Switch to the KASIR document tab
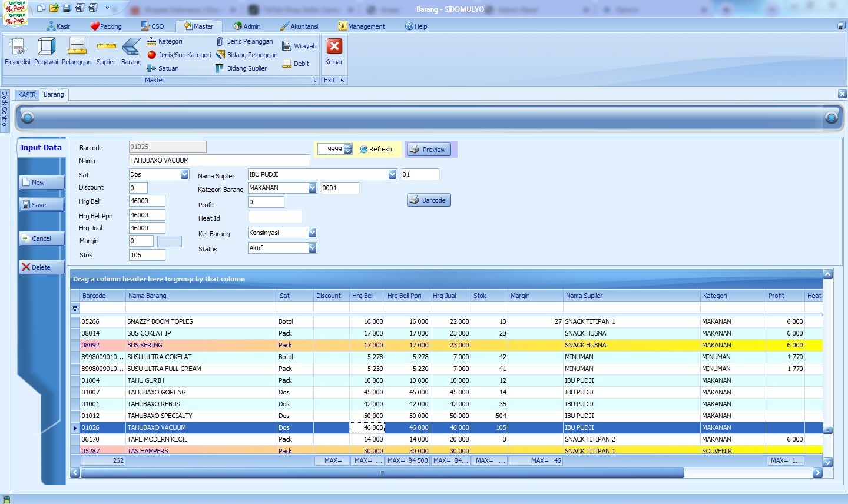 click(27, 95)
